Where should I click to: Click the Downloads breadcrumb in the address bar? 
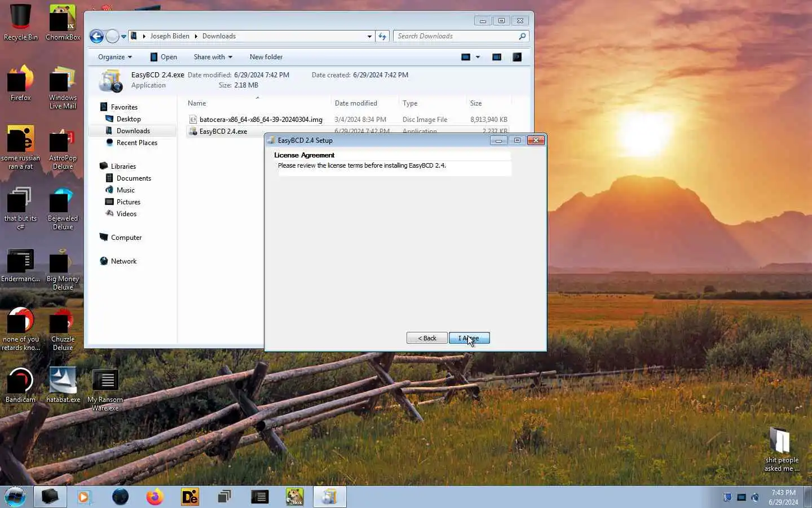coord(219,36)
